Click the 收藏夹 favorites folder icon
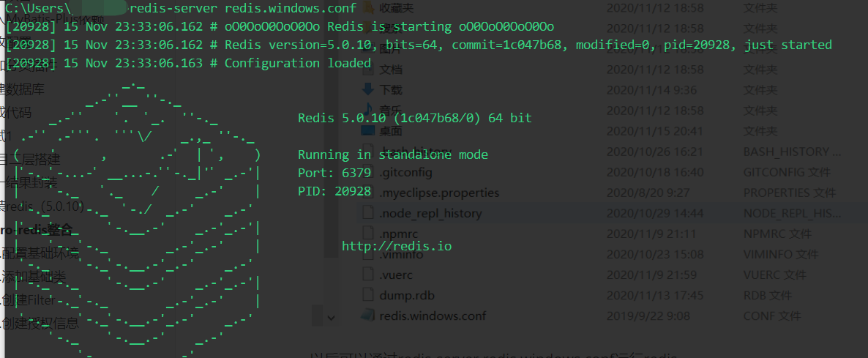Viewport: 868px width, 358px height. coord(367,8)
